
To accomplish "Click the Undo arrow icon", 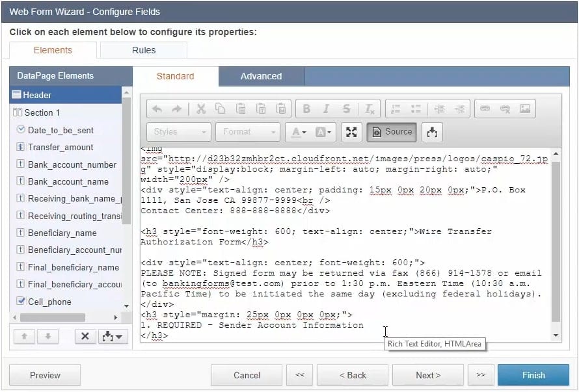I will point(158,109).
